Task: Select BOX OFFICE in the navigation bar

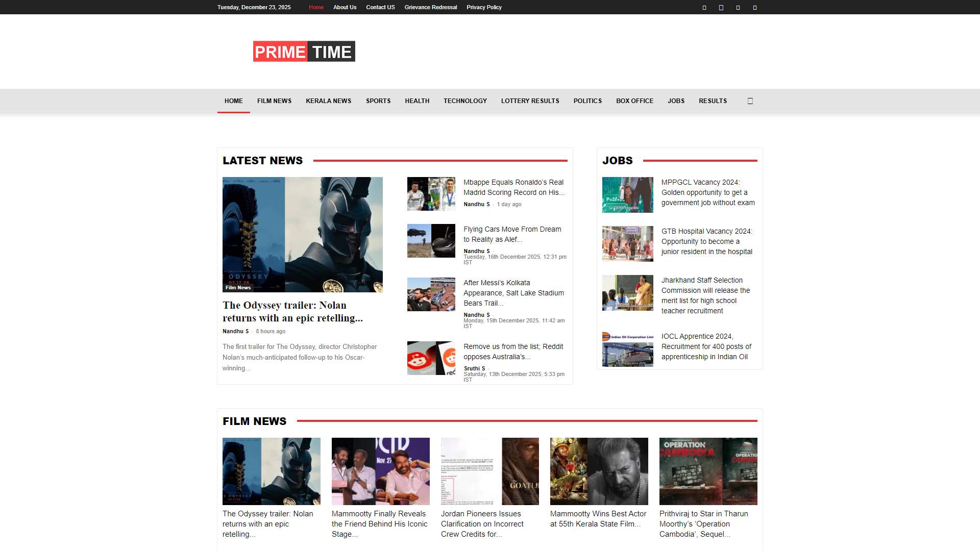Action: [x=634, y=101]
